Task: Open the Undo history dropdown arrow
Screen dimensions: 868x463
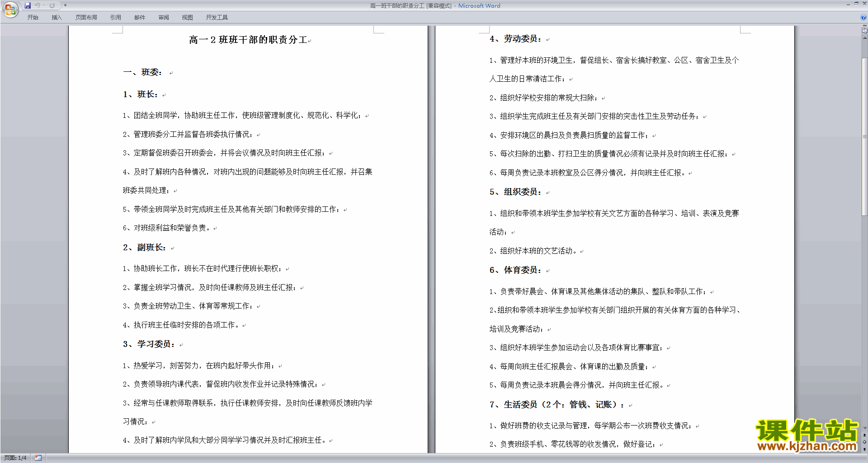Action: (44, 5)
